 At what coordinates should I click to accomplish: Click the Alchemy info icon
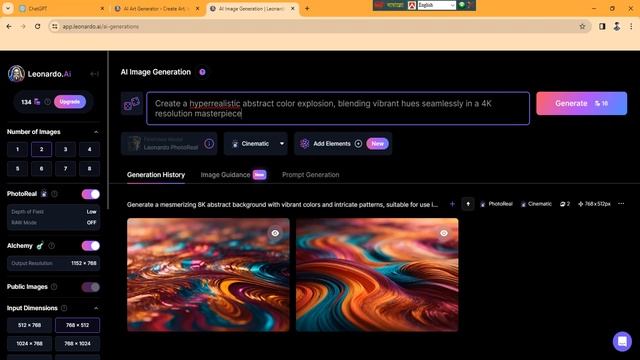click(x=51, y=246)
